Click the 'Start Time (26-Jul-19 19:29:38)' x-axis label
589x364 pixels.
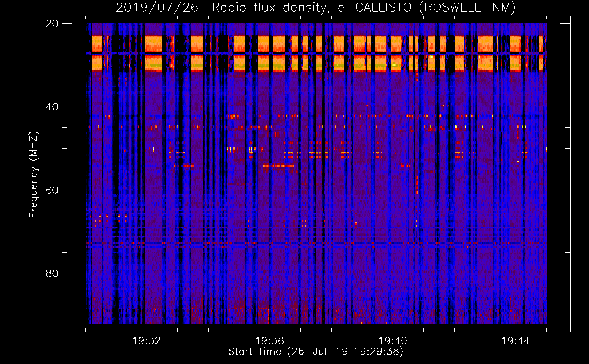316,352
